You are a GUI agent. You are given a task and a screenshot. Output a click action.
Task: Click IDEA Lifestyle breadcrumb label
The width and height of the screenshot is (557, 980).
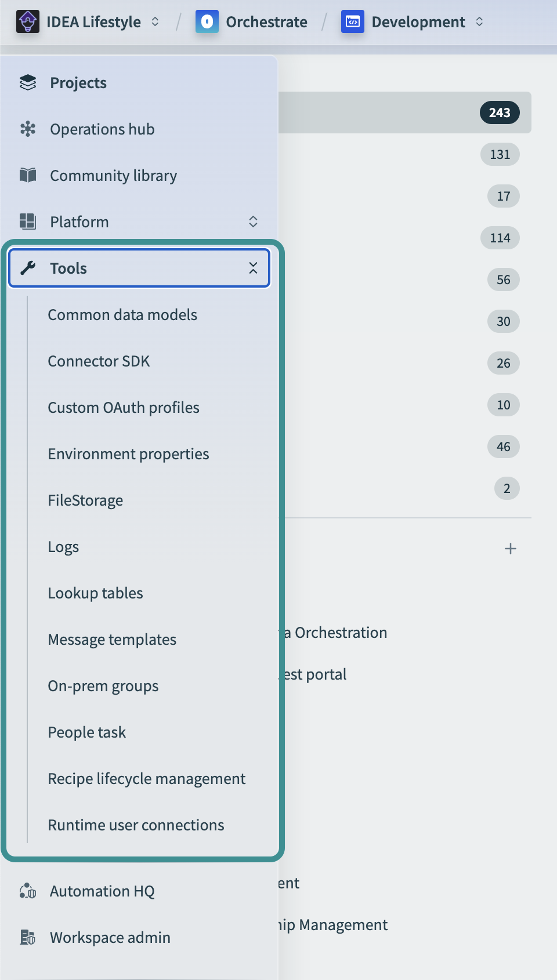[93, 22]
